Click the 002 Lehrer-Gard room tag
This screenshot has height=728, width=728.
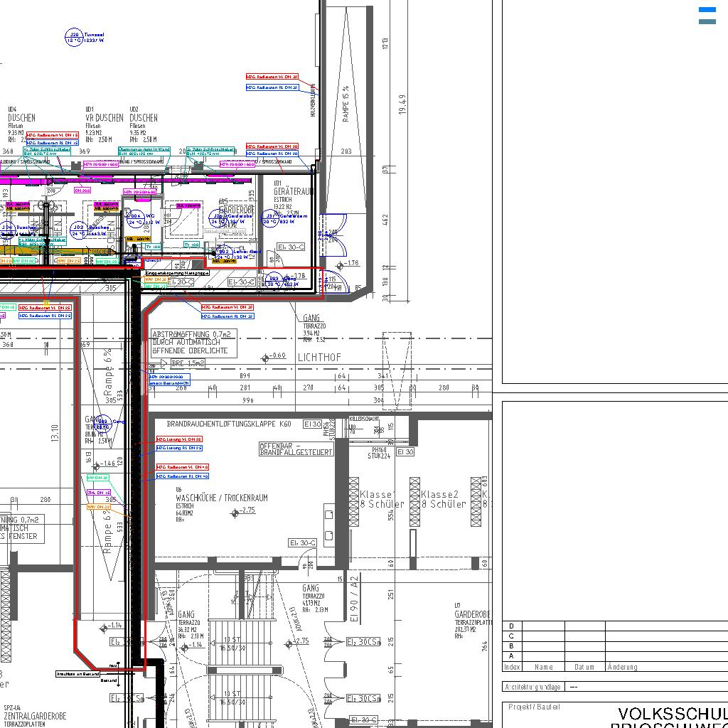[x=223, y=254]
